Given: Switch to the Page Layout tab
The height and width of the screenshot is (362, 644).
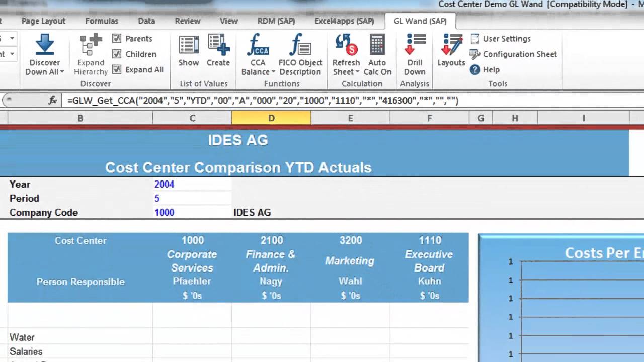Looking at the screenshot, I should coord(43,21).
